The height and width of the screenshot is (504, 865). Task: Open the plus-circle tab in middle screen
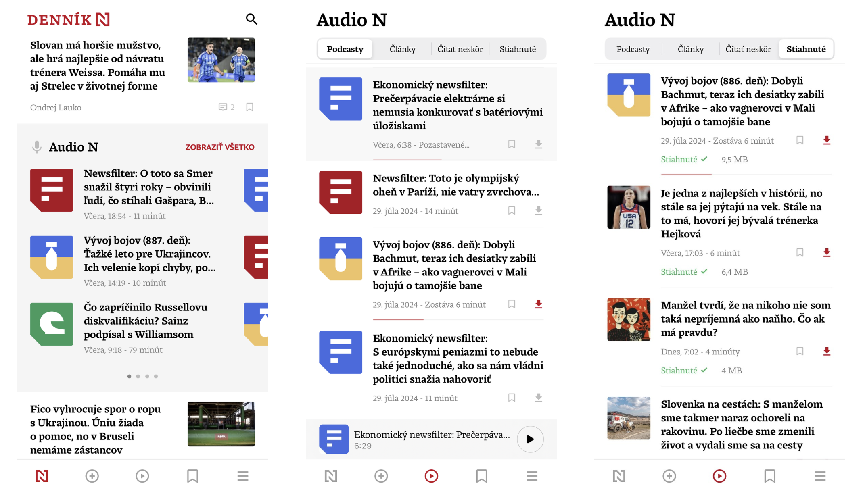coord(381,476)
